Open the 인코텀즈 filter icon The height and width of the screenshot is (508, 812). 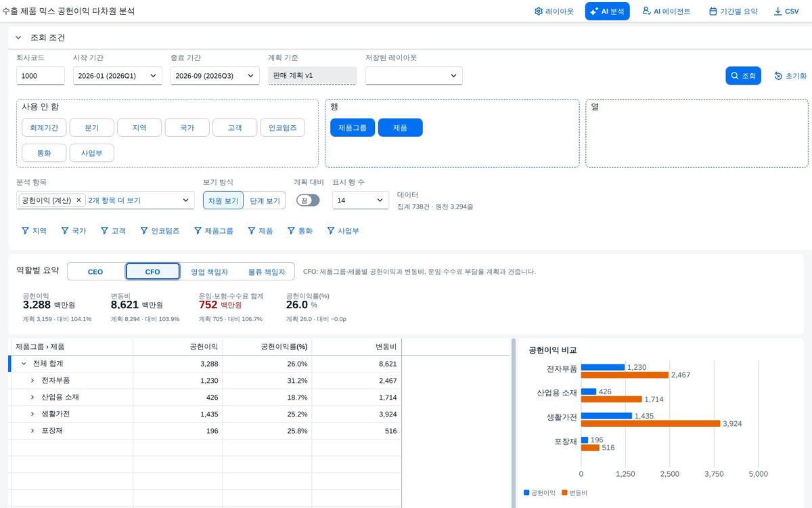click(160, 231)
